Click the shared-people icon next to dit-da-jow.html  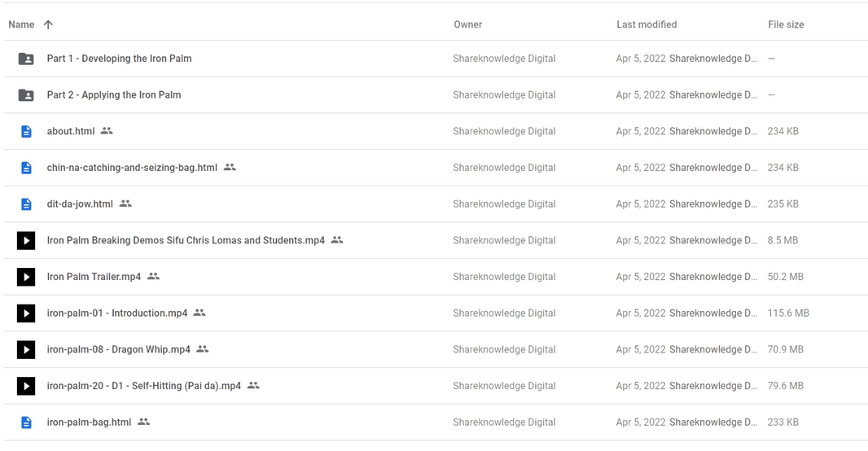pos(125,204)
